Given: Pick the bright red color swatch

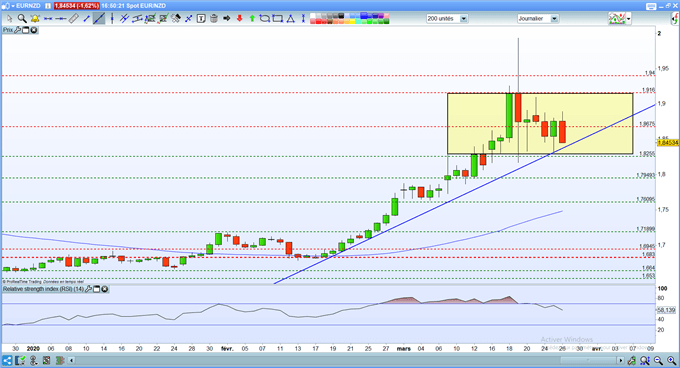Looking at the screenshot, I should click(x=318, y=22).
